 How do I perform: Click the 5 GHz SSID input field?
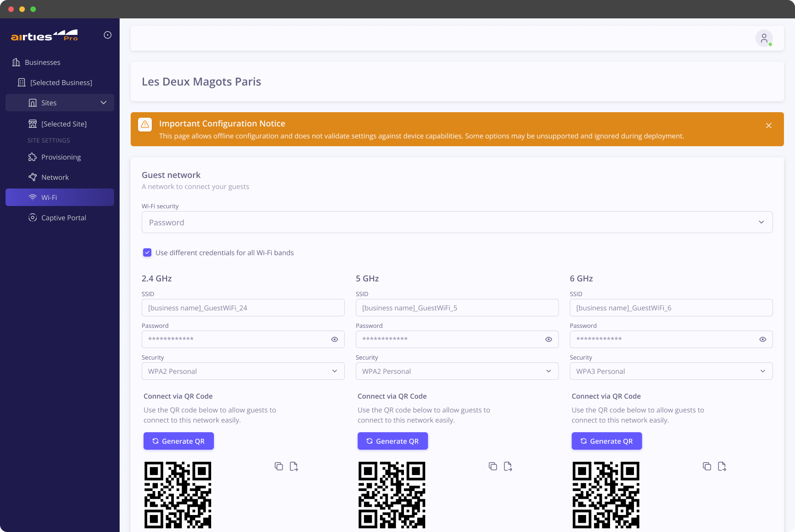(457, 308)
